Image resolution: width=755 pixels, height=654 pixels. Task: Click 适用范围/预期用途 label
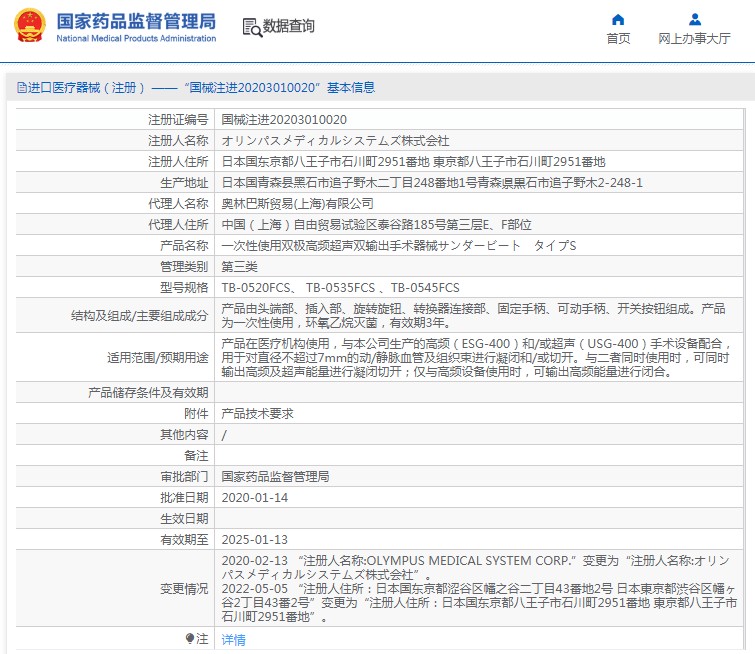158,358
